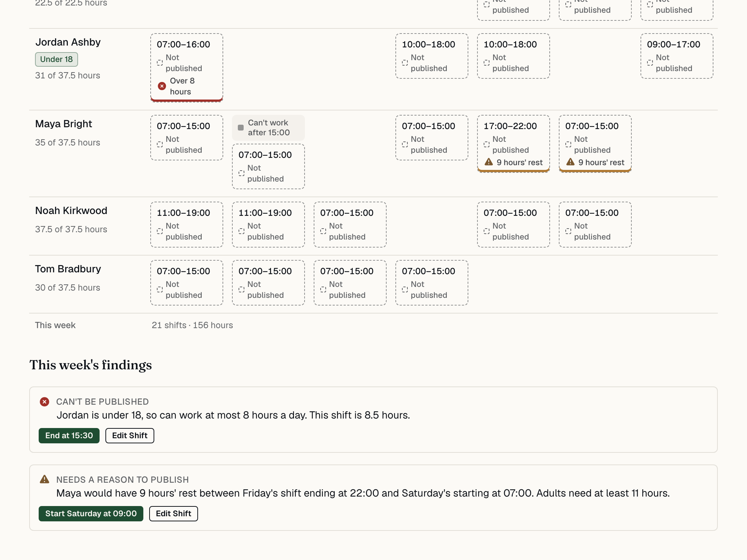
Task: Click '35 of 37.5 hours' under Maya
Action: pyautogui.click(x=67, y=143)
